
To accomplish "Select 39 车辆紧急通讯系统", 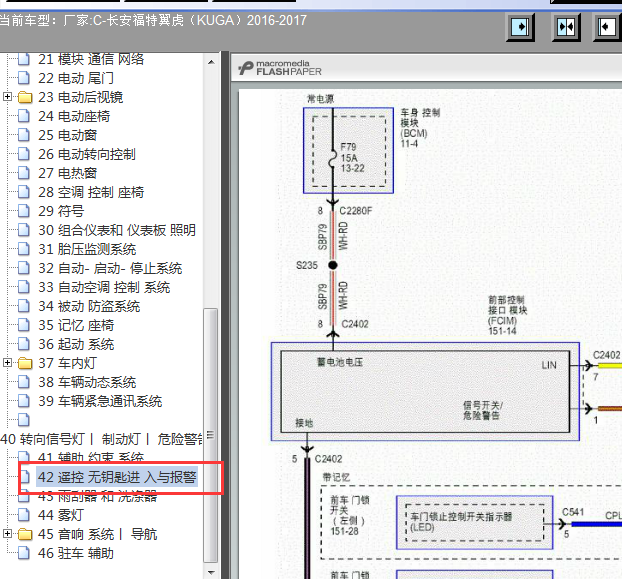I will tap(100, 401).
